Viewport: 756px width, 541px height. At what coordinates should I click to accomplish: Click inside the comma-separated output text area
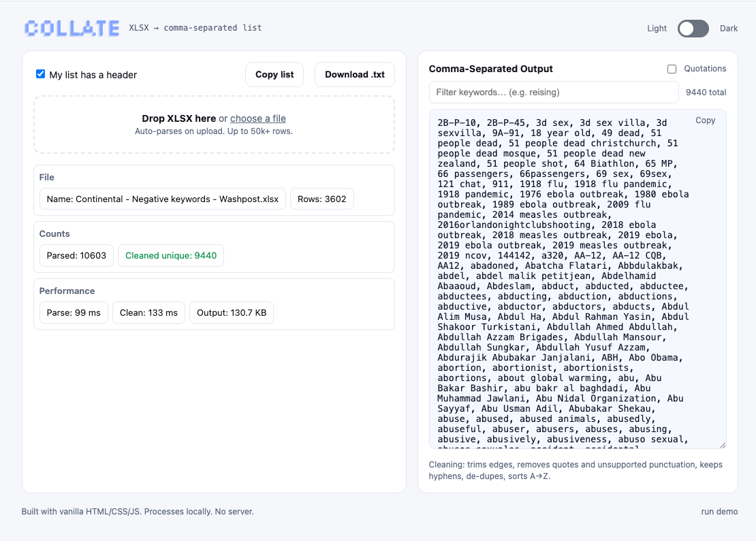[565, 286]
